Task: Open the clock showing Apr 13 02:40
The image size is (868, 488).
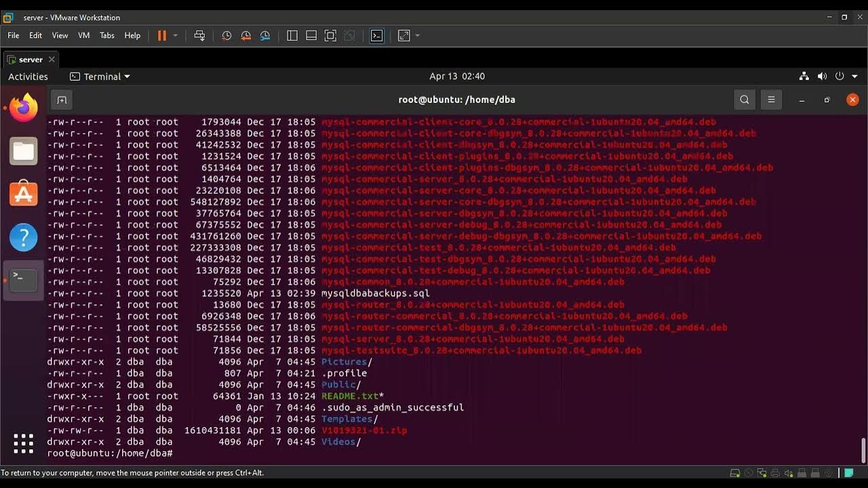Action: click(x=457, y=77)
